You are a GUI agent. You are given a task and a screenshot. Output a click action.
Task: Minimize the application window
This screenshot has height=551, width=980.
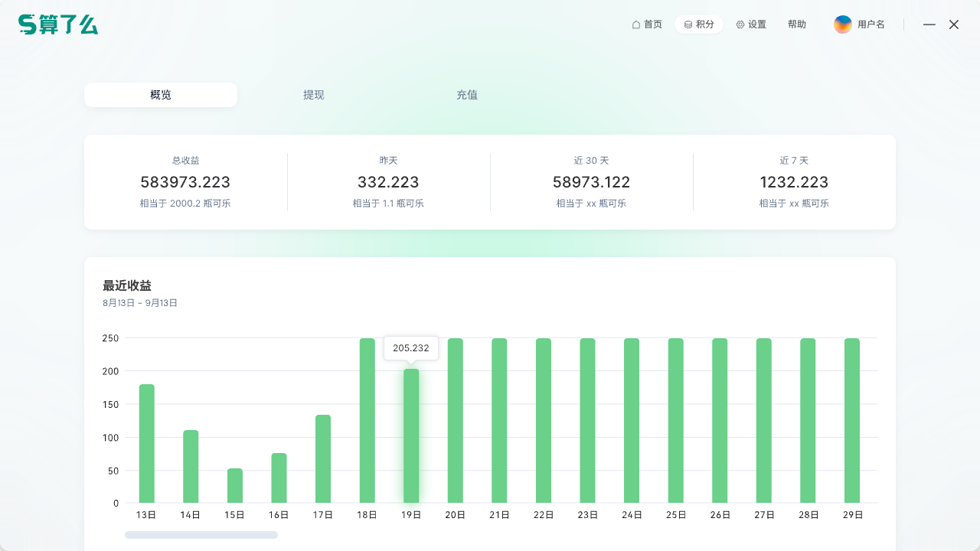coord(929,24)
